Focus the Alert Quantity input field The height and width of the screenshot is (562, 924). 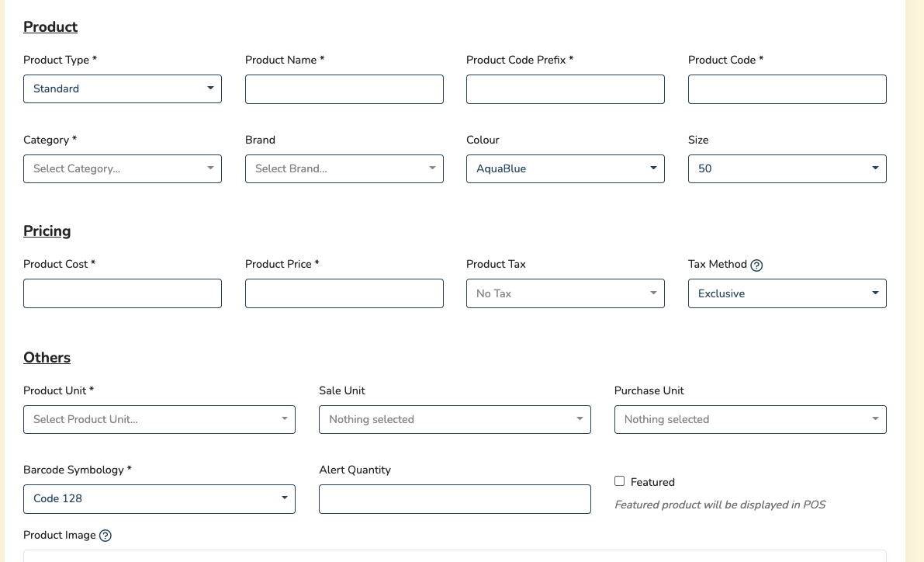pyautogui.click(x=455, y=499)
